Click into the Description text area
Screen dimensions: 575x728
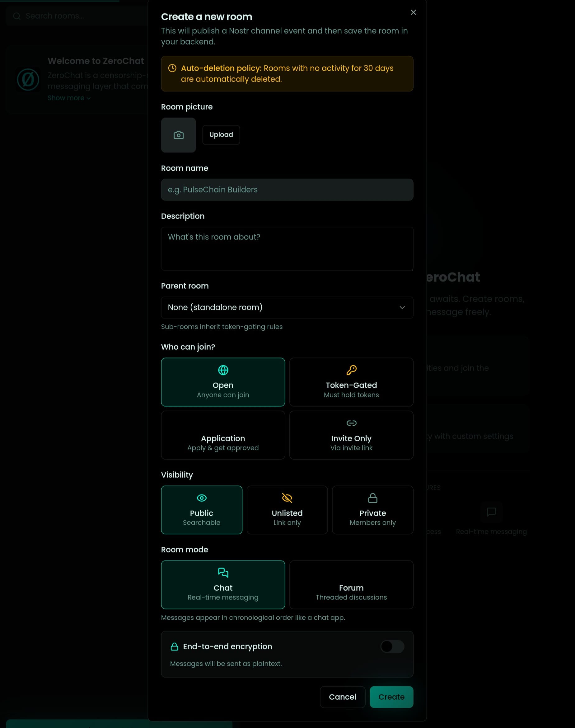pos(287,248)
